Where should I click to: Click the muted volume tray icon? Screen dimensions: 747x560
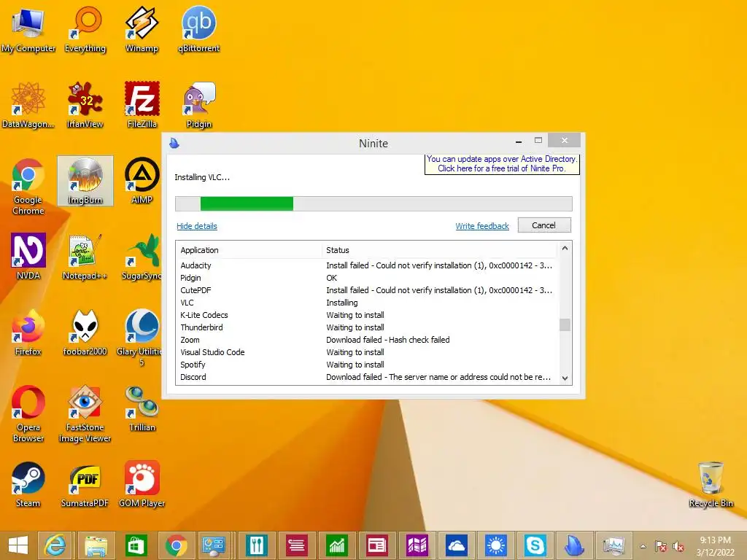[x=678, y=547]
